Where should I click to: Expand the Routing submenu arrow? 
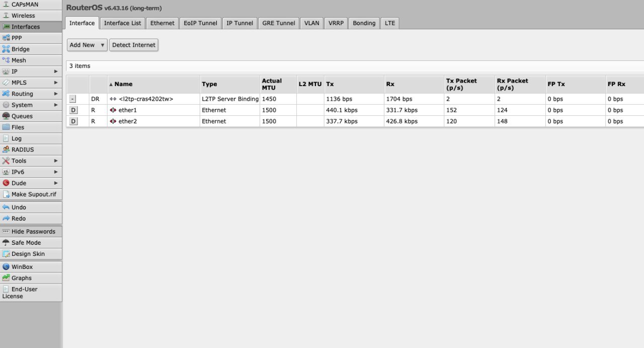pyautogui.click(x=56, y=94)
